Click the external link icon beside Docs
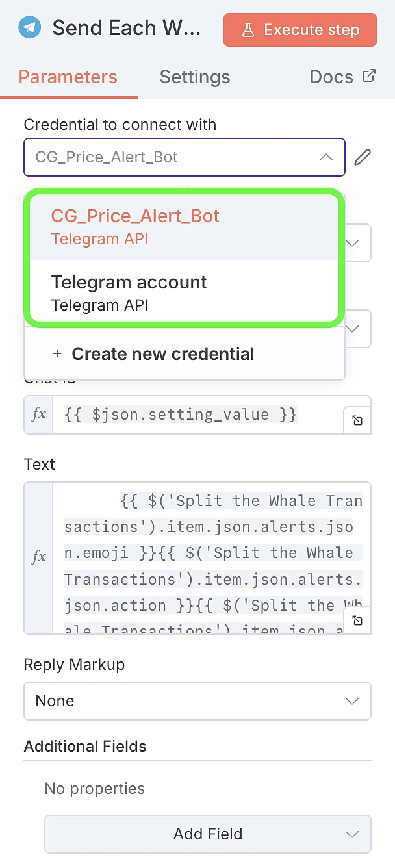 click(x=369, y=76)
